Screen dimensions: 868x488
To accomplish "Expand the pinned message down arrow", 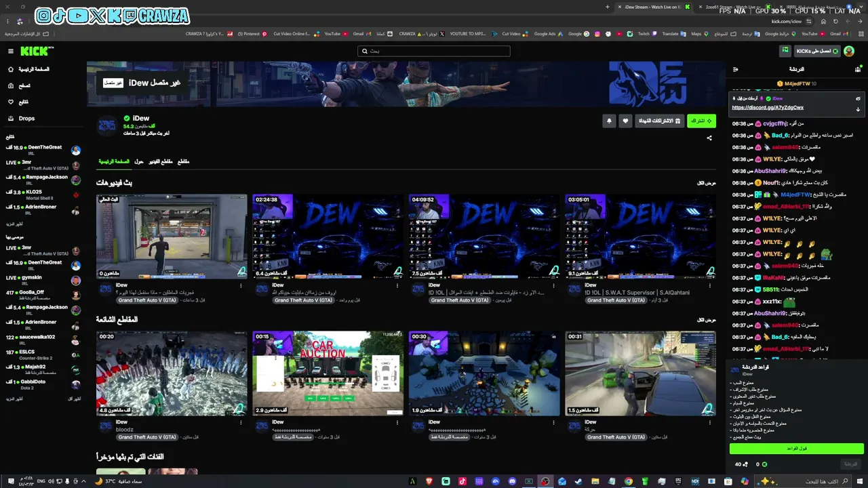I will (x=858, y=109).
